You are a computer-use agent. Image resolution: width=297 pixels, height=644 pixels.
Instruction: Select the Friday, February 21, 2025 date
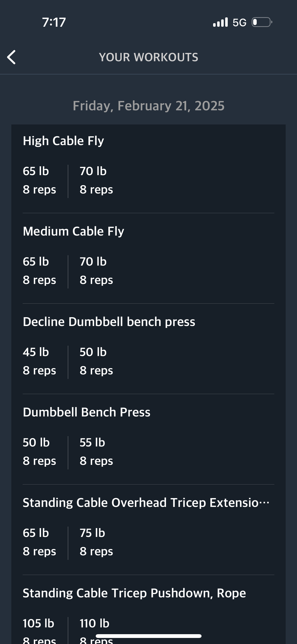149,106
